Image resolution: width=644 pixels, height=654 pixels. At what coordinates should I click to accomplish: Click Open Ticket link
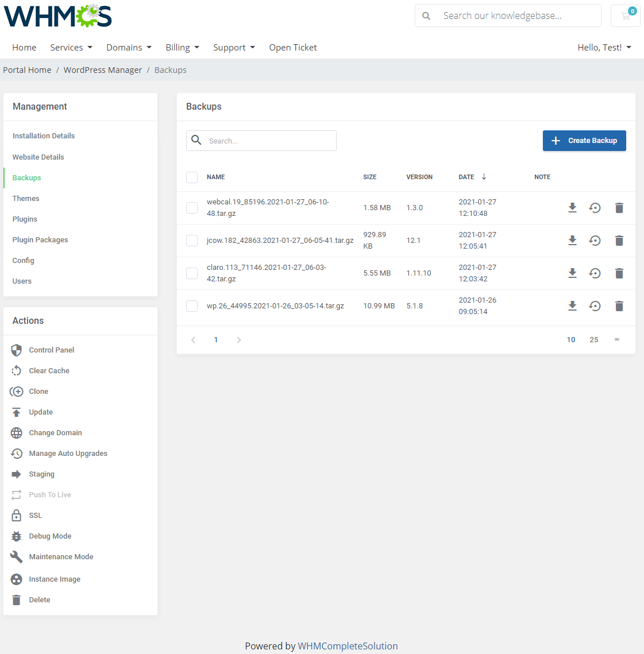[293, 48]
